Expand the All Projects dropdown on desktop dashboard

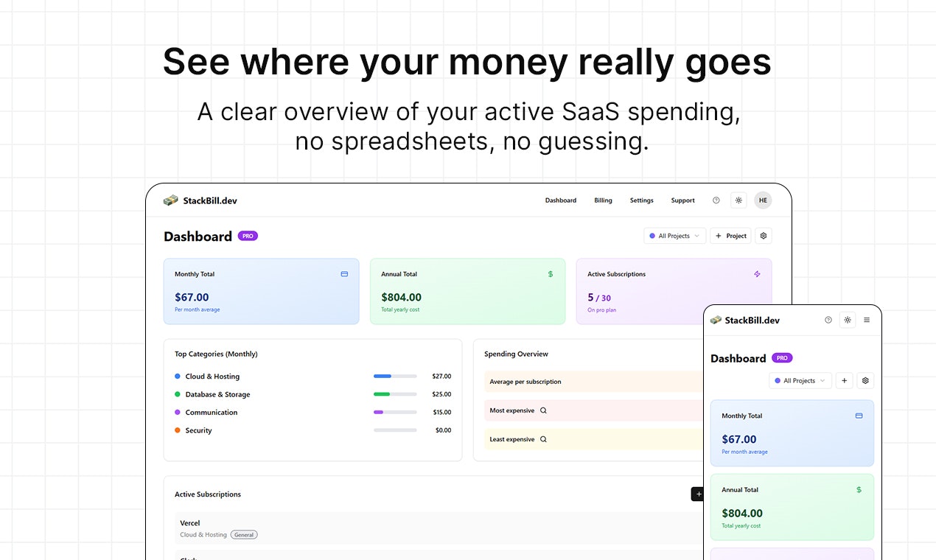tap(675, 236)
